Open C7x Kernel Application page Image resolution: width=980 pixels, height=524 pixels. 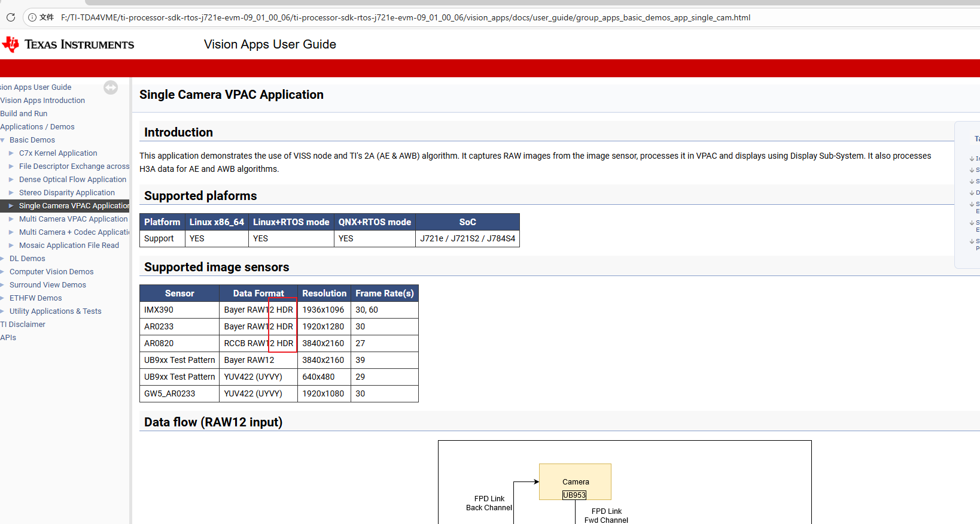pyautogui.click(x=58, y=153)
